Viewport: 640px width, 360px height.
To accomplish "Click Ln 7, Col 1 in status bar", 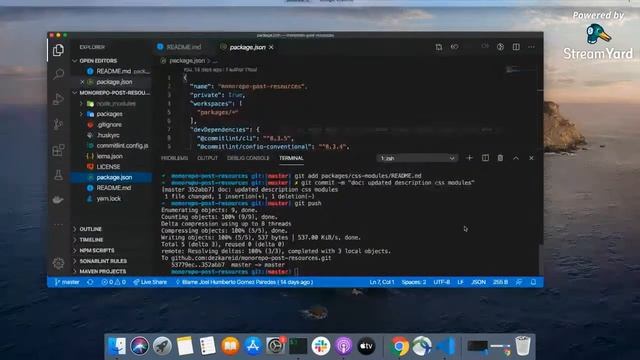I will (382, 282).
